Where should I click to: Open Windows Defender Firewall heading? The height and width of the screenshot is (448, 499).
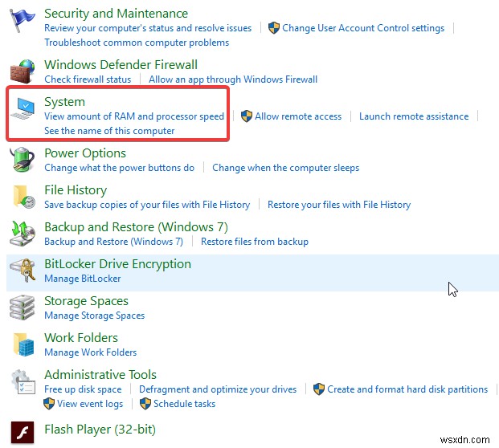121,64
